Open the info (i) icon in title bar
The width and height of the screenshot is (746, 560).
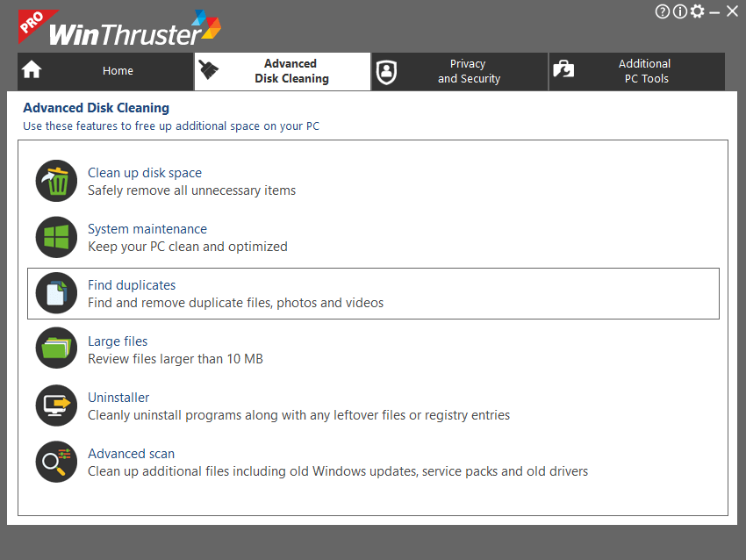680,11
